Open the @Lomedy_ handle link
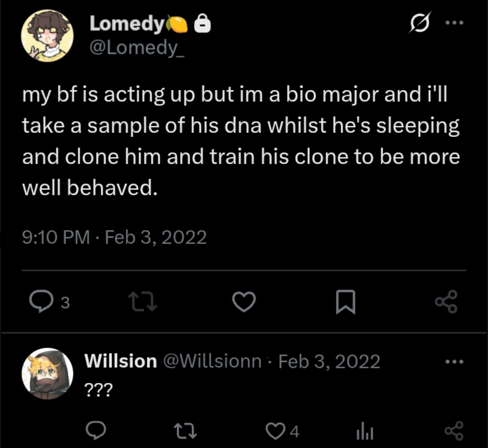488x448 pixels. point(137,47)
